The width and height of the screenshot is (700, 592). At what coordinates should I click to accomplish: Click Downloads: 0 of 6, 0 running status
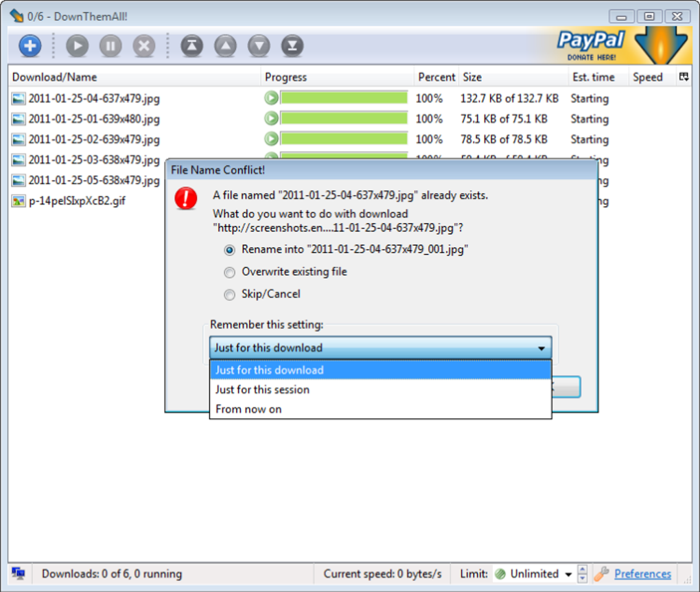112,573
